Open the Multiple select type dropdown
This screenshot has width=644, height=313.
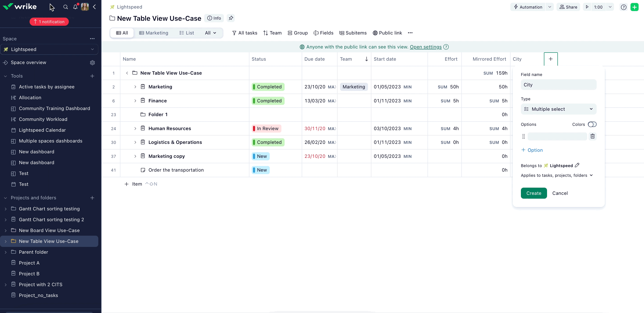click(559, 109)
